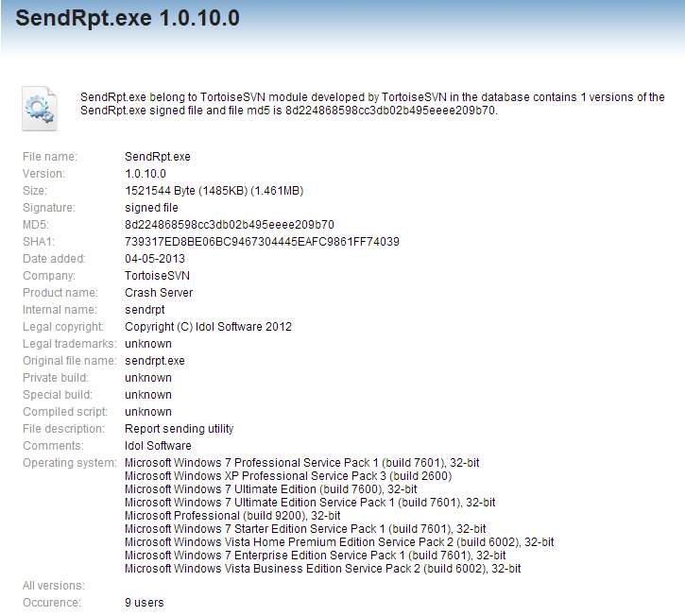Click Windows Vista Home Premium Edition line

click(x=339, y=542)
